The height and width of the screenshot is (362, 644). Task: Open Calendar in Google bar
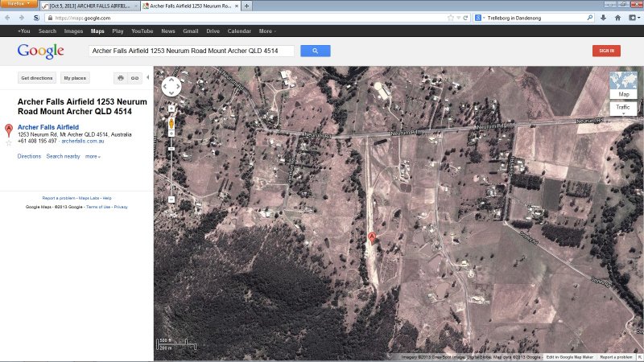[x=239, y=31]
